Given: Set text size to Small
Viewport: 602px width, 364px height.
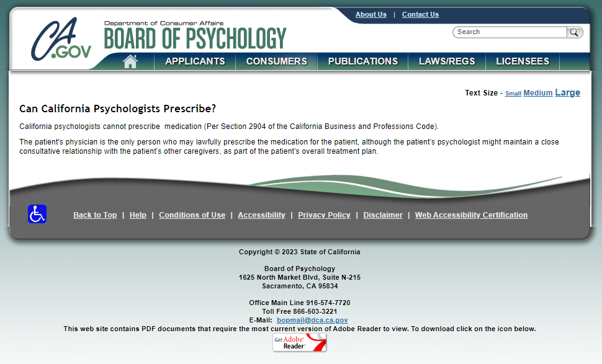Looking at the screenshot, I should click(513, 94).
